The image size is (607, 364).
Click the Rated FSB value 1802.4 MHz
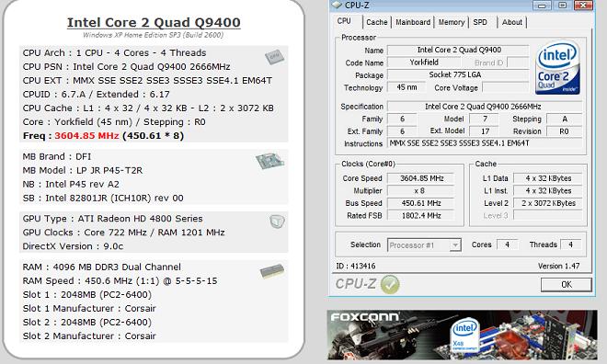coord(421,215)
